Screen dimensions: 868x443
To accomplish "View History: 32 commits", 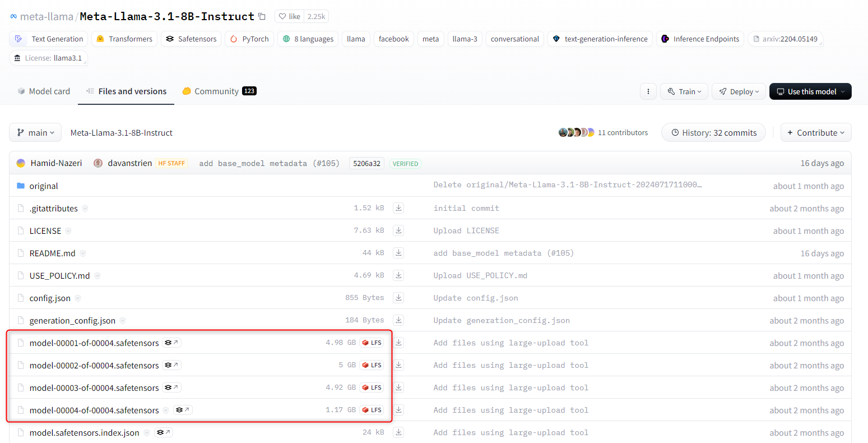I will [x=713, y=133].
